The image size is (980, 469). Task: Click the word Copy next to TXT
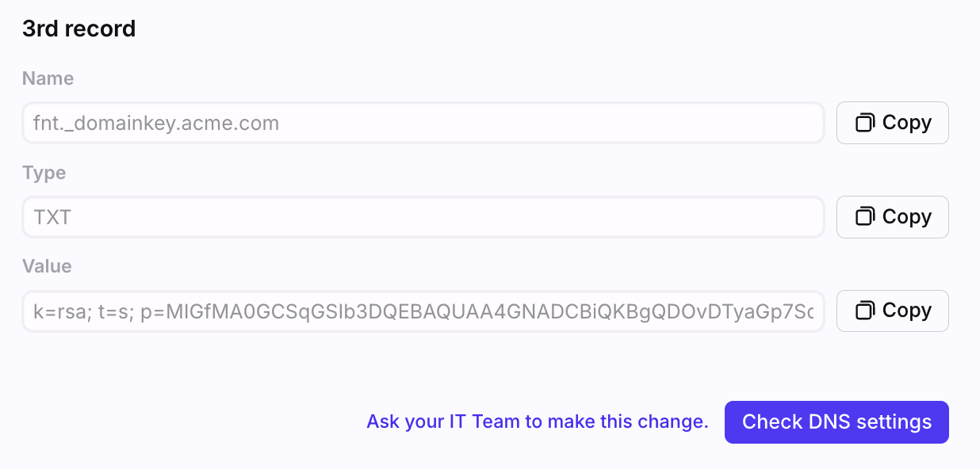pyautogui.click(x=907, y=217)
